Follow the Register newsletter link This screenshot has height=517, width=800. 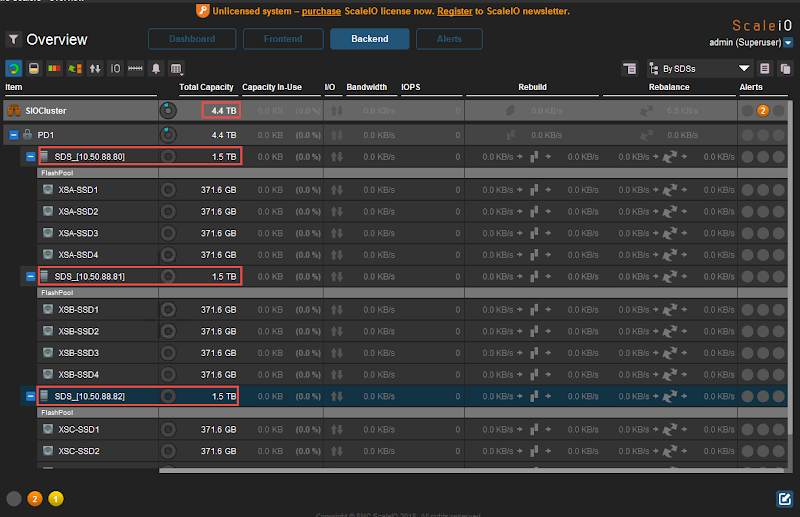point(455,11)
